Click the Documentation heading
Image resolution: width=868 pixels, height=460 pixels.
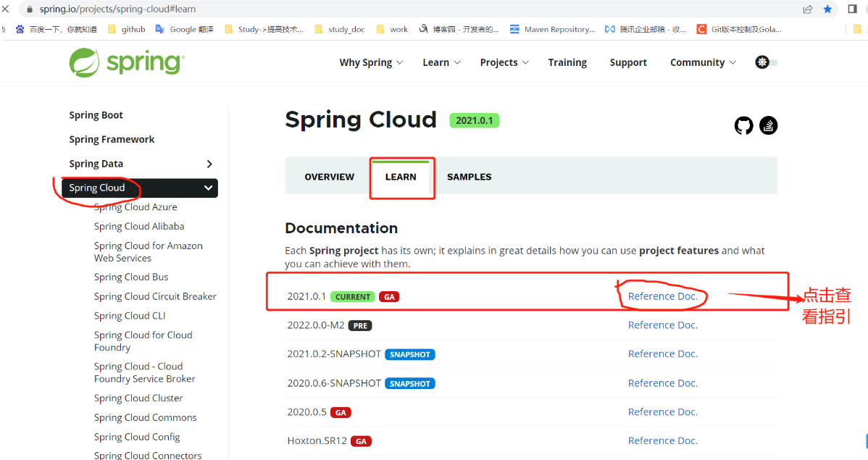[341, 228]
